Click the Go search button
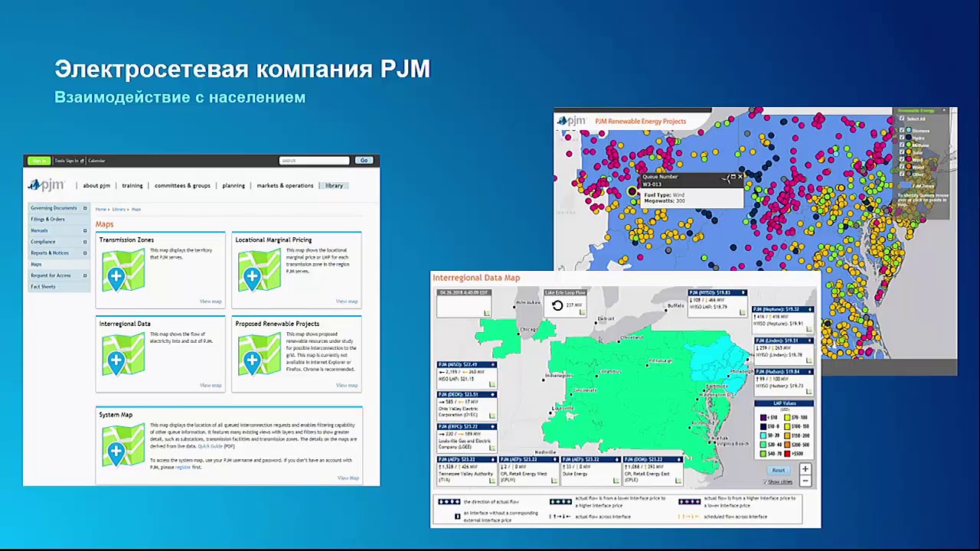This screenshot has width=980, height=551. (364, 161)
